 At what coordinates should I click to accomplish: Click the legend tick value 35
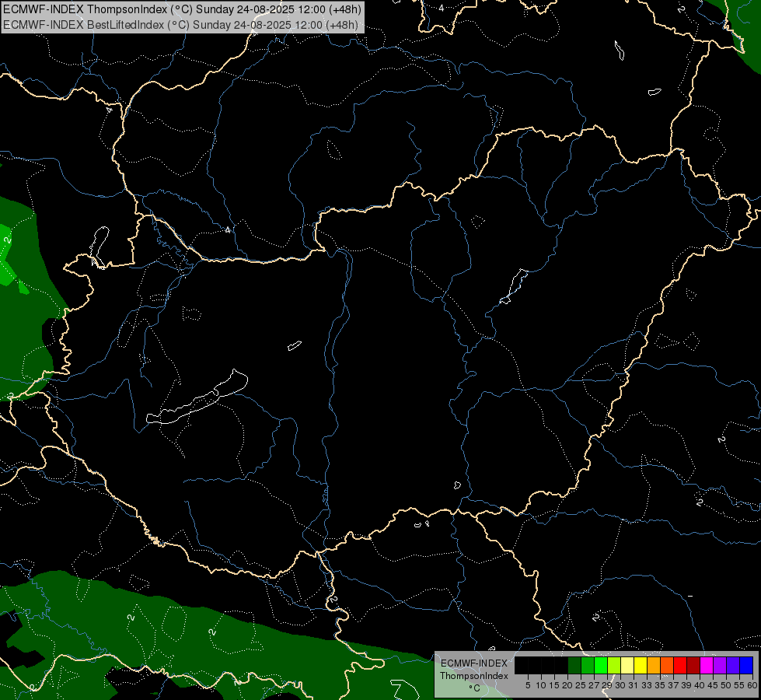(660, 685)
